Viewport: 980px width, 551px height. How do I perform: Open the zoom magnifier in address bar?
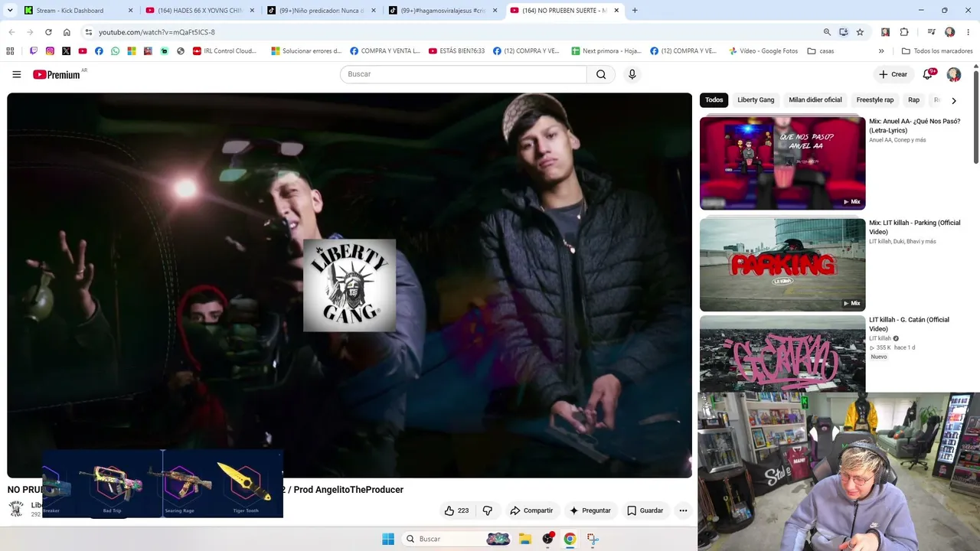pos(827,32)
